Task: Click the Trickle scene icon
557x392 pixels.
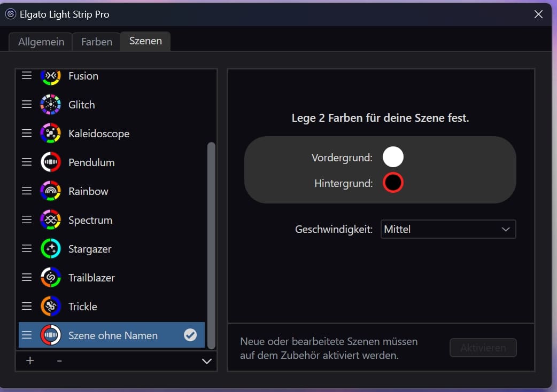Action: coord(51,307)
